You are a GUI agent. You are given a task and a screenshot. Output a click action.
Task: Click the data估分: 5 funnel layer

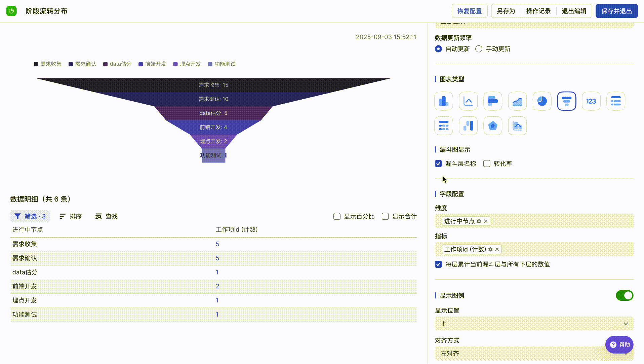click(x=213, y=113)
